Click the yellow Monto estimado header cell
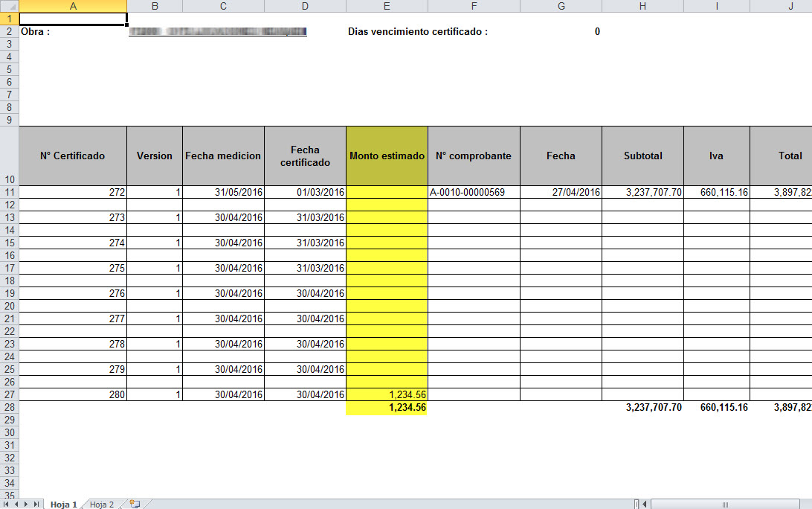 (387, 156)
